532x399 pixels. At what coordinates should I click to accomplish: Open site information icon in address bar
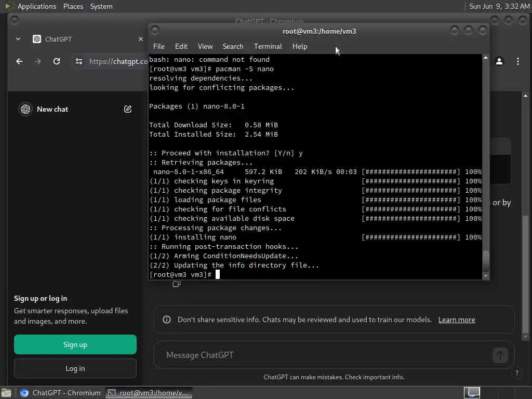coord(79,61)
